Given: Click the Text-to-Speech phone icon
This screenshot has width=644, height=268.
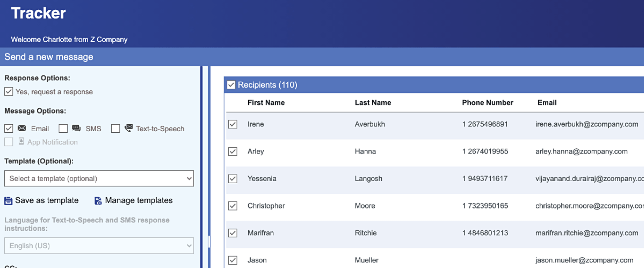Looking at the screenshot, I should [x=128, y=128].
